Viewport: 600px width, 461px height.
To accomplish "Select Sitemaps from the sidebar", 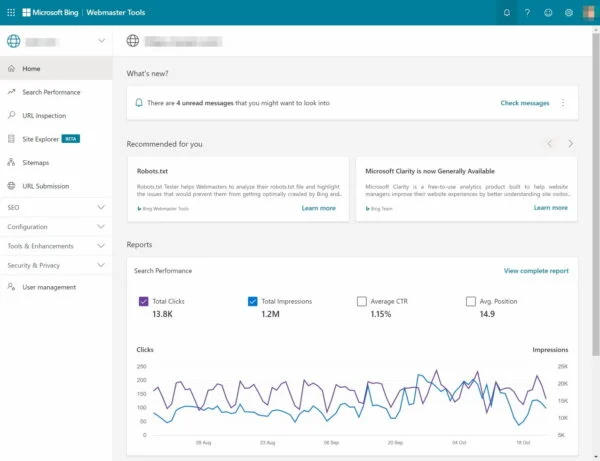I will tap(35, 162).
